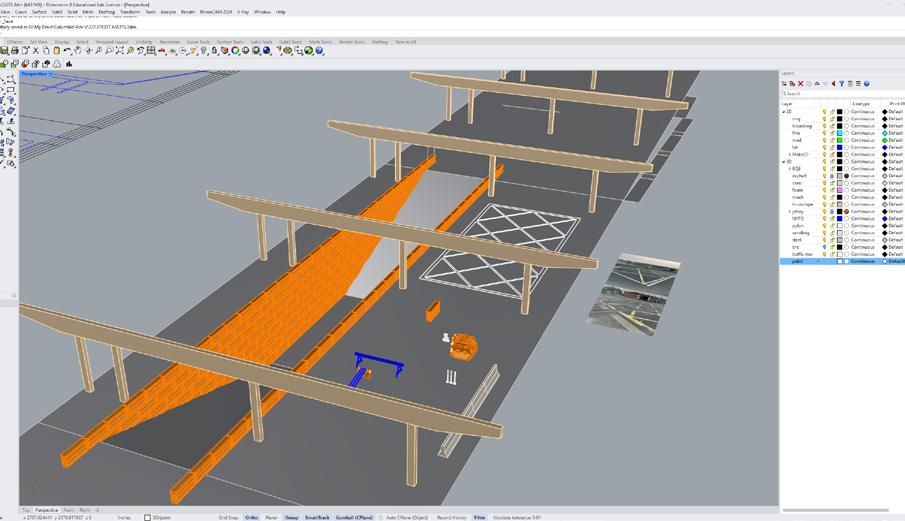The width and height of the screenshot is (905, 521).
Task: Click the Print icon in the toolbar
Action: pos(15,51)
